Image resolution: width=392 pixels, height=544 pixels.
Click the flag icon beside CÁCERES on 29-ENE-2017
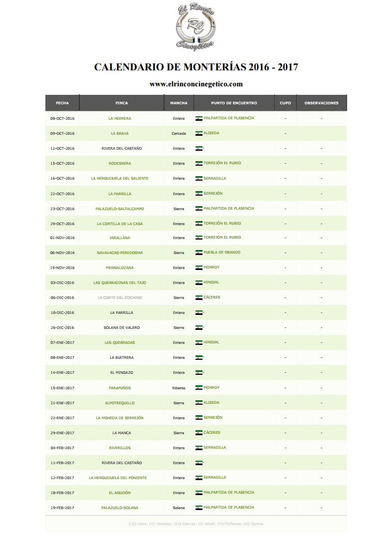click(199, 433)
